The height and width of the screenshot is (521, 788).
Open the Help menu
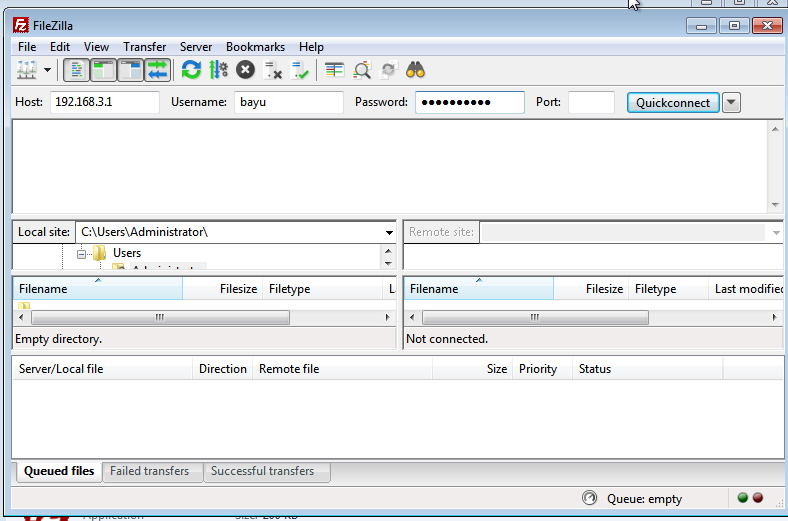tap(311, 47)
